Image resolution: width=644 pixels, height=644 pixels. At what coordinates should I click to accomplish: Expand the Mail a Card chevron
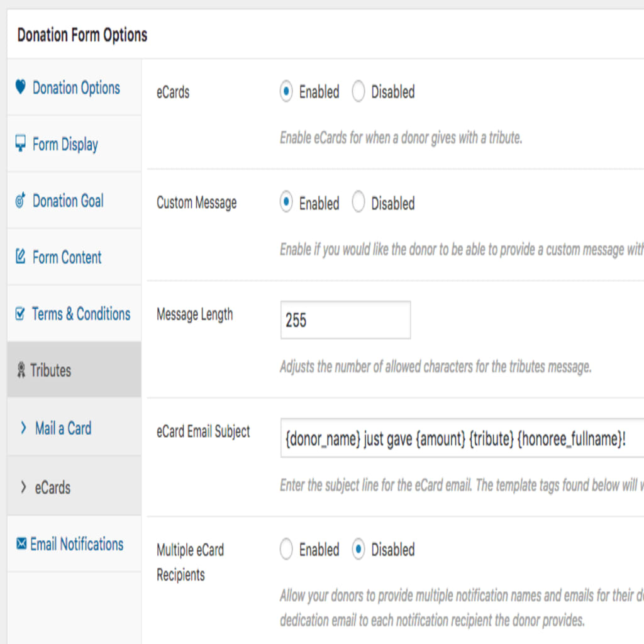pyautogui.click(x=23, y=428)
